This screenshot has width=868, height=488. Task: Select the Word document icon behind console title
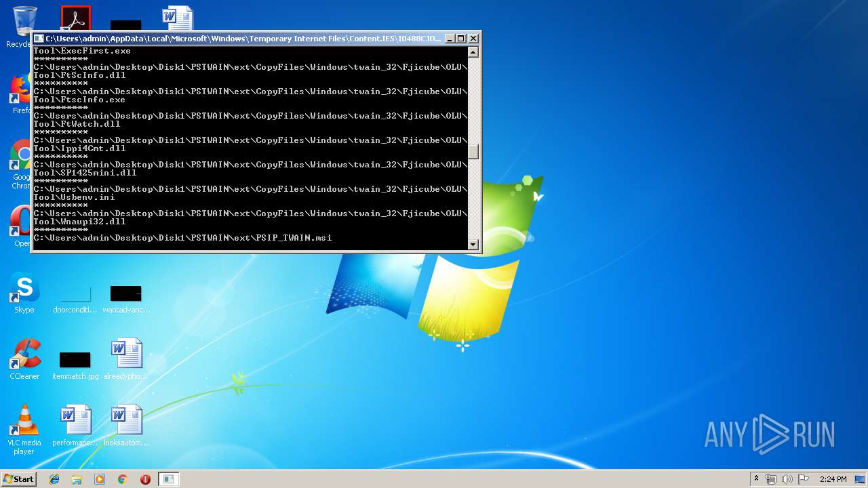pos(178,18)
